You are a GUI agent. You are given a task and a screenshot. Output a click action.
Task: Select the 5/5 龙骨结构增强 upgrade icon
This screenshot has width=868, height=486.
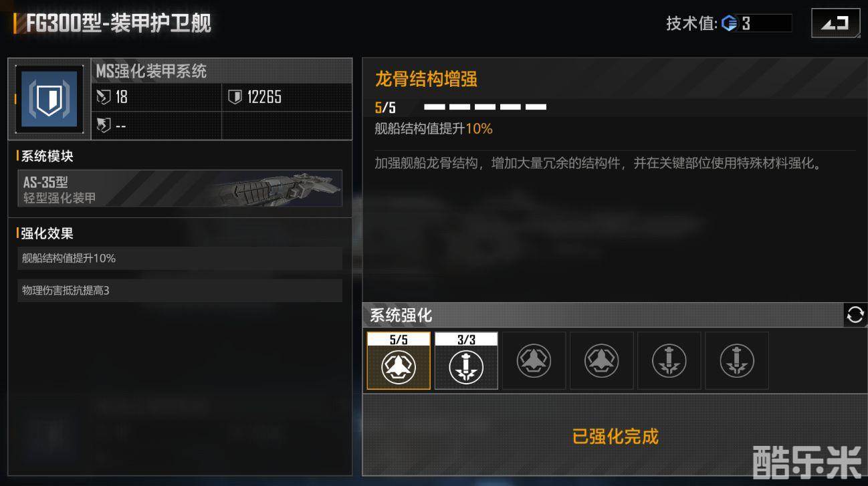(x=399, y=361)
